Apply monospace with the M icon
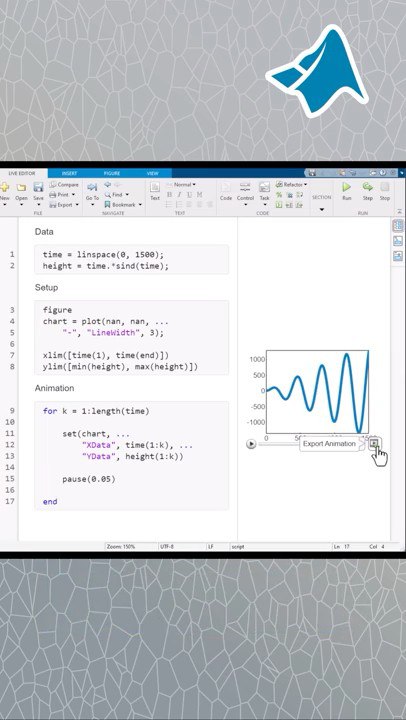Screen dimensions: 406x720 point(199,195)
